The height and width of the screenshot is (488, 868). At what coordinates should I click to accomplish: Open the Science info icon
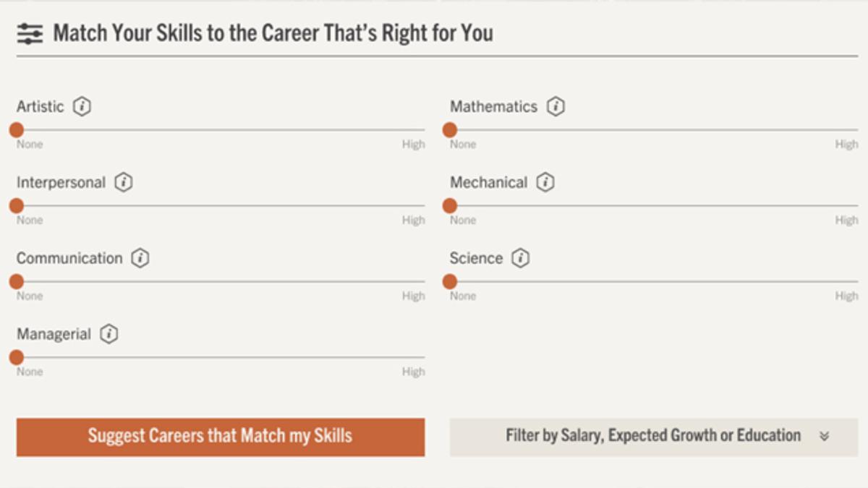coord(520,259)
